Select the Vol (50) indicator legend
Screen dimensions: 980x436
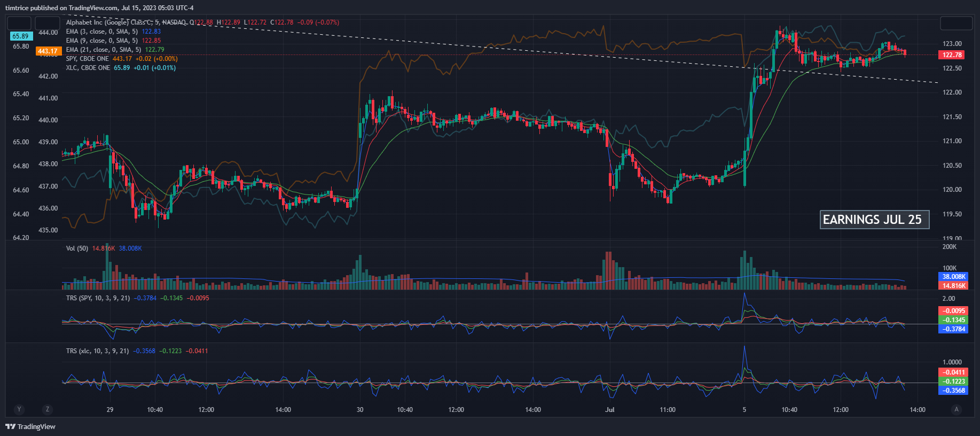tap(77, 248)
